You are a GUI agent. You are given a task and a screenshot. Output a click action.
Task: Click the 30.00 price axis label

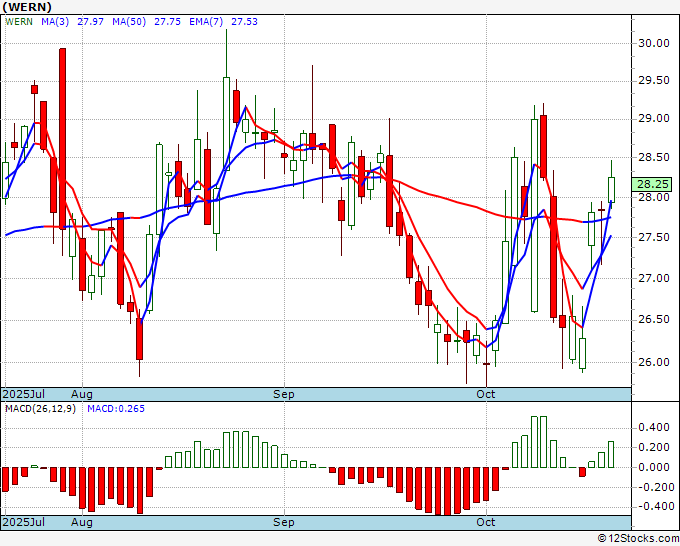pyautogui.click(x=654, y=43)
